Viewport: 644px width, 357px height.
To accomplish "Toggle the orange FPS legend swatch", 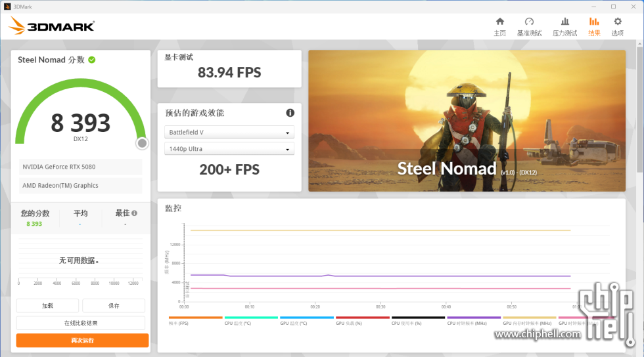I will coord(196,318).
